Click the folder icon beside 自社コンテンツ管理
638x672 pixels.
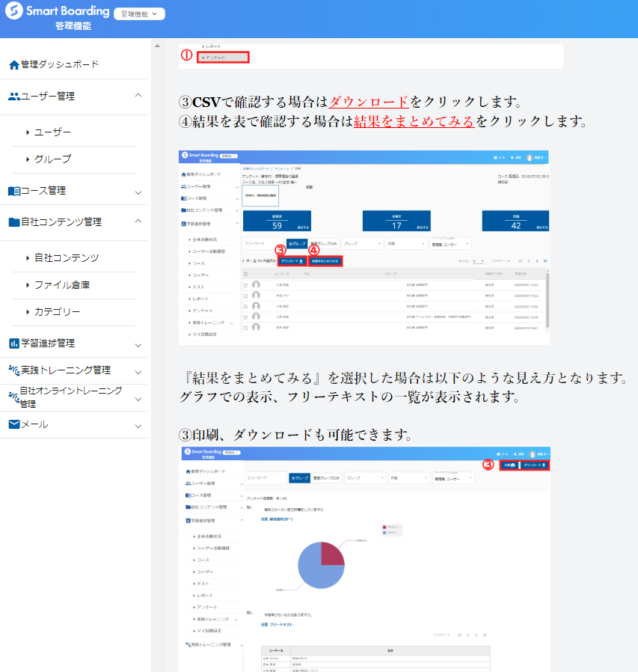click(13, 222)
